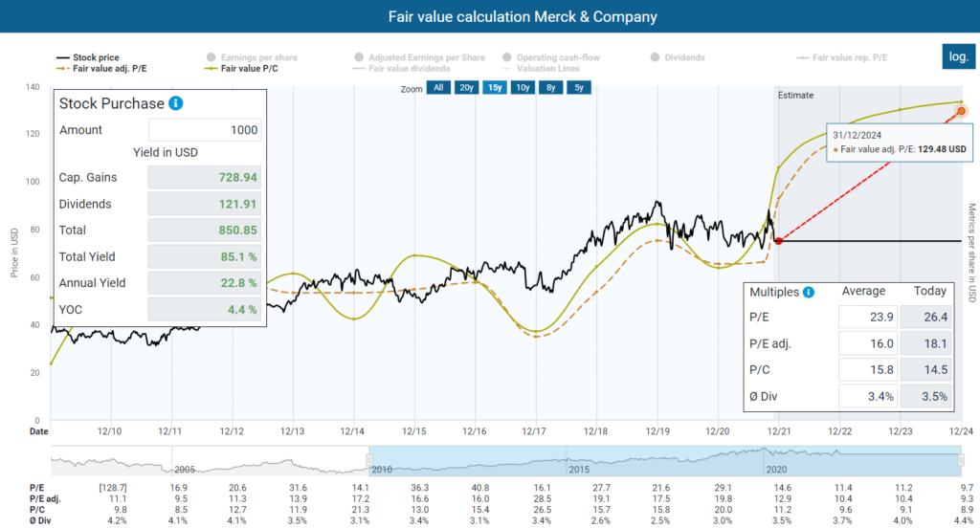
Task: Click the right navigator range handle
Action: (961, 460)
